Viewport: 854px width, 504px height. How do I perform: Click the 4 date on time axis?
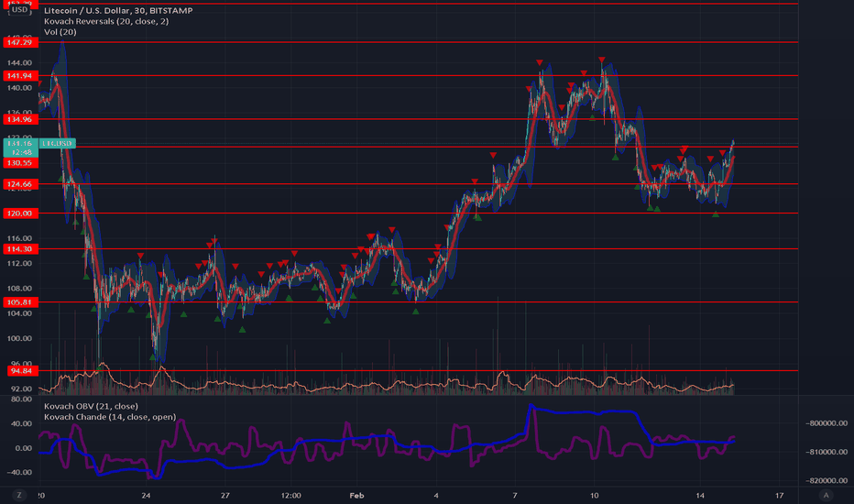[436, 495]
